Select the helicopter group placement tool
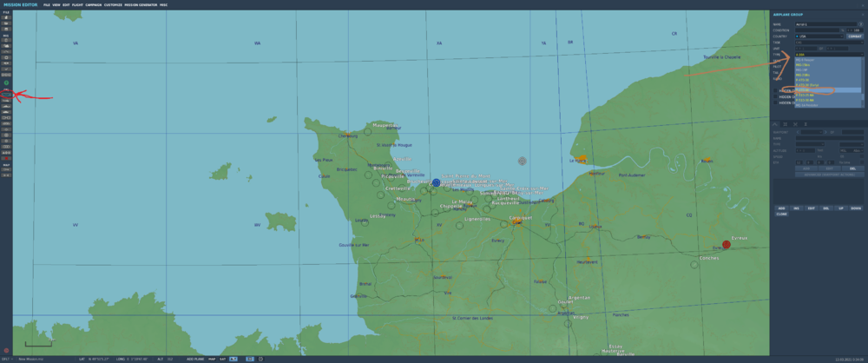 (x=6, y=101)
